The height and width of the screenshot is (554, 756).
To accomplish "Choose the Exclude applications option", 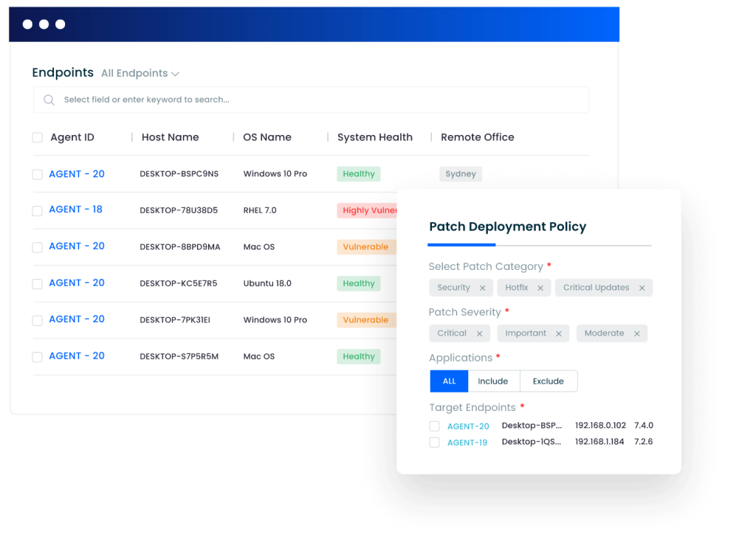I will coord(548,381).
